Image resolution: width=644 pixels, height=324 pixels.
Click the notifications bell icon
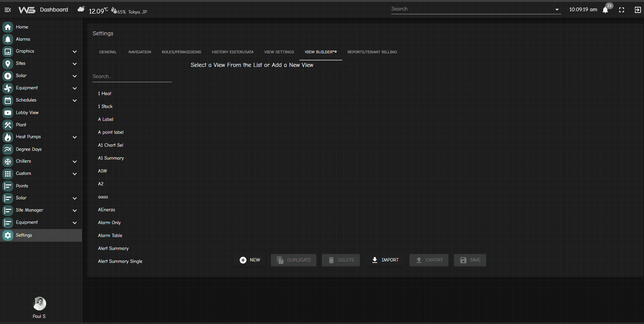tap(605, 10)
